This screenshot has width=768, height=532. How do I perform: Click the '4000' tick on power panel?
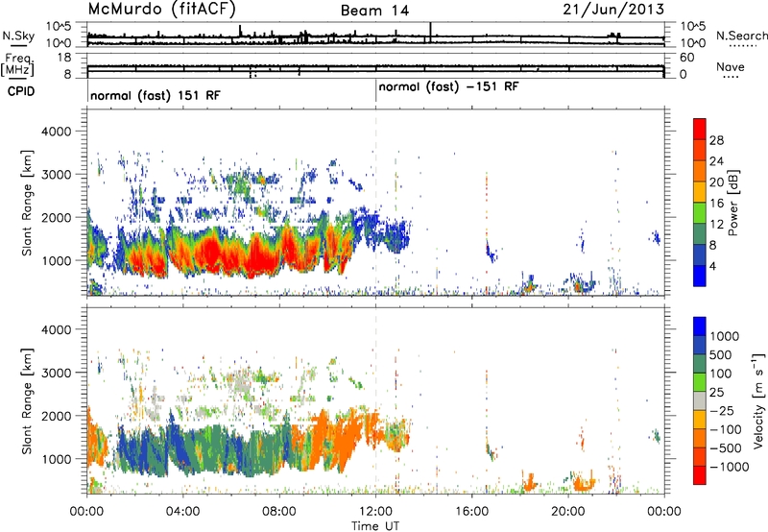(x=56, y=132)
